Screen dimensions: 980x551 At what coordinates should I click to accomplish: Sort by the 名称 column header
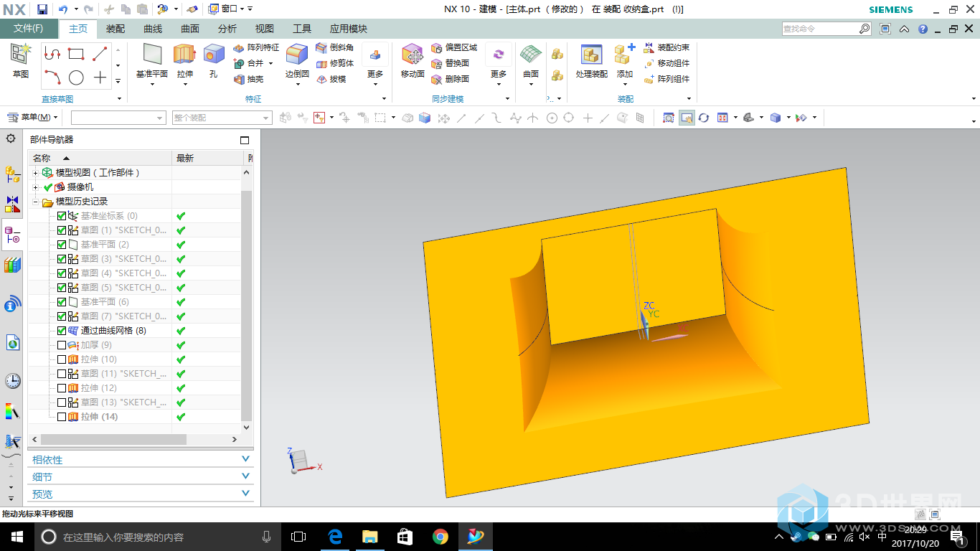click(x=100, y=158)
